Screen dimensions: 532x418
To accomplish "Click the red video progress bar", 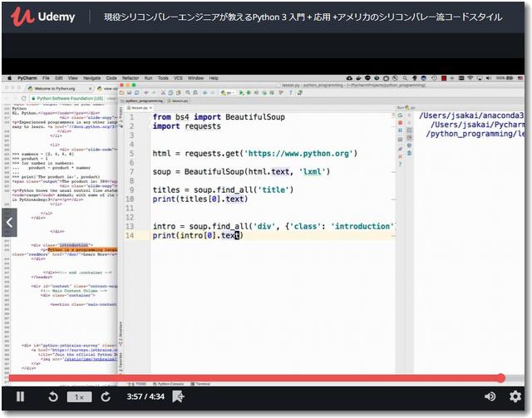I will pyautogui.click(x=249, y=378).
